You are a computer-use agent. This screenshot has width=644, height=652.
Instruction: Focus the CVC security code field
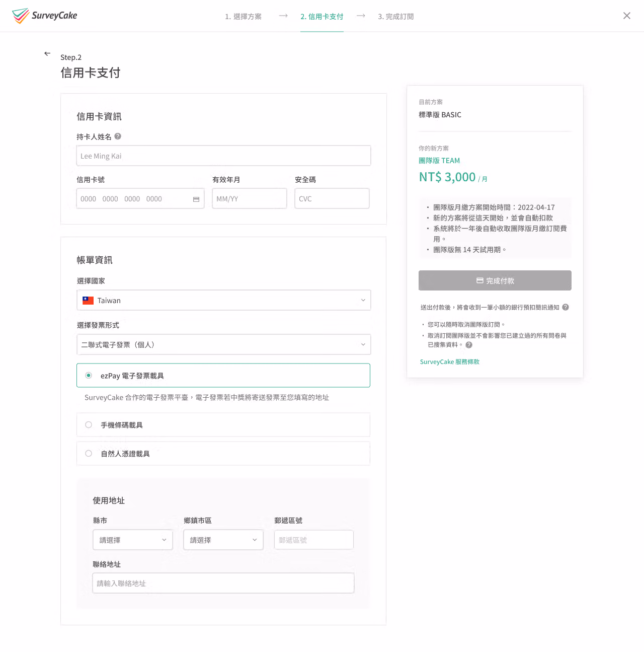pos(332,198)
